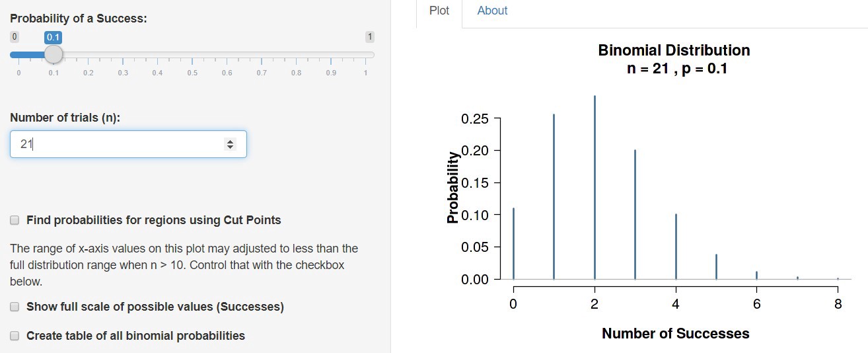Click the slider handle at 0.1

coord(54,54)
